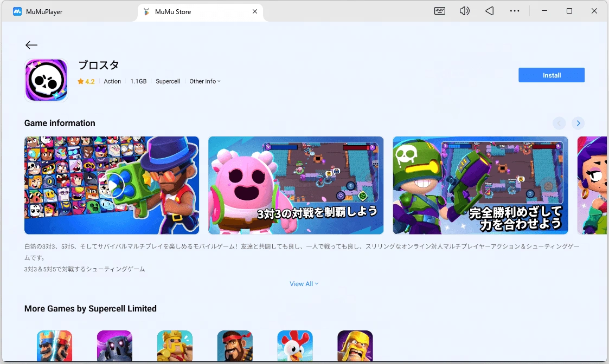Click the description paragraph starting 白熱の3対3
Screen dimensions: 609x364
pos(302,252)
